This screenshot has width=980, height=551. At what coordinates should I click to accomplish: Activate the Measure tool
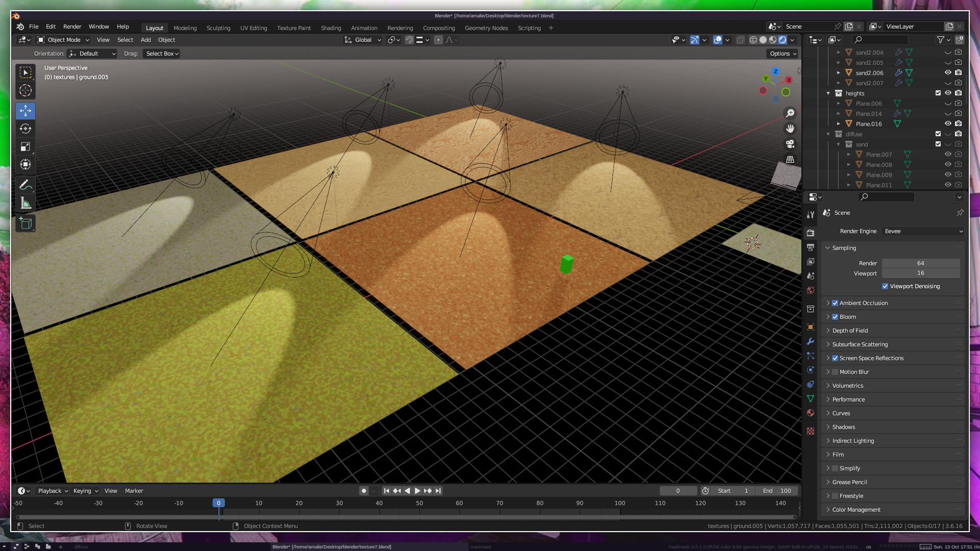pos(26,204)
